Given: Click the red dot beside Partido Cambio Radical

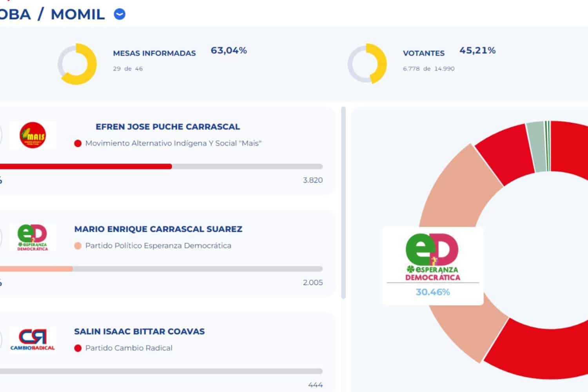Looking at the screenshot, I should [78, 348].
